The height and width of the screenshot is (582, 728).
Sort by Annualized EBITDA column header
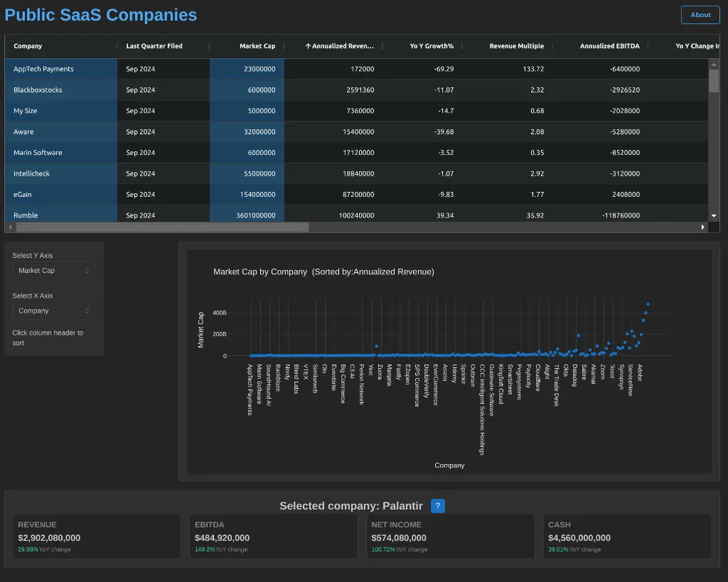pyautogui.click(x=609, y=46)
